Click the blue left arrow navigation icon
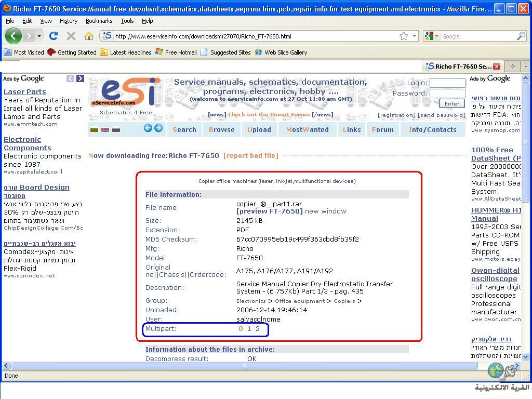The image size is (532, 399). coord(148,128)
